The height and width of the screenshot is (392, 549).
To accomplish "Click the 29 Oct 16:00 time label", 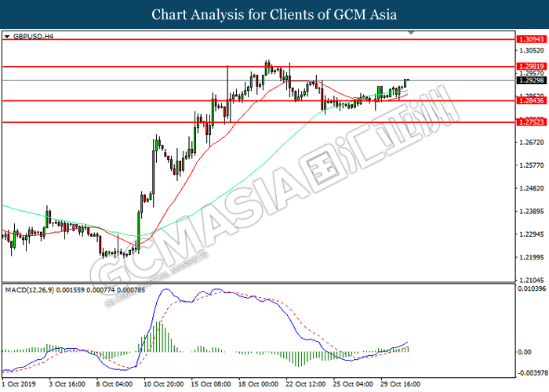I will [x=400, y=384].
